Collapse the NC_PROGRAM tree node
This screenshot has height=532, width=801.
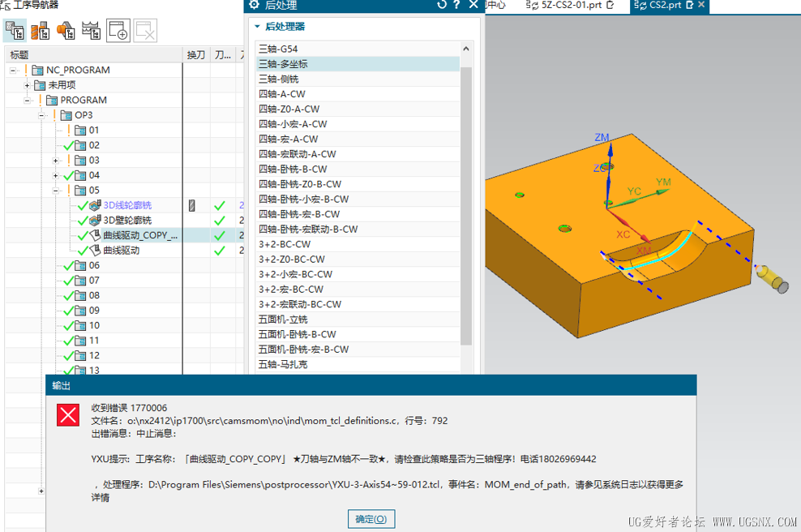pos(13,70)
